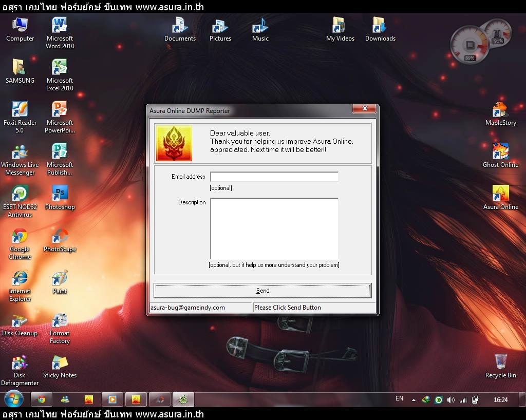Select the ESET NOD32 Antivirus desktop shortcut
This screenshot has height=420, width=526.
(20, 201)
